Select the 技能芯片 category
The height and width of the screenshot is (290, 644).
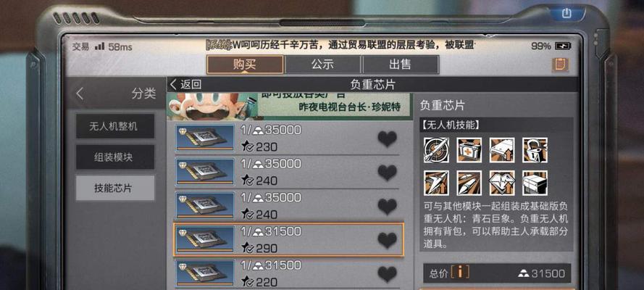[115, 188]
